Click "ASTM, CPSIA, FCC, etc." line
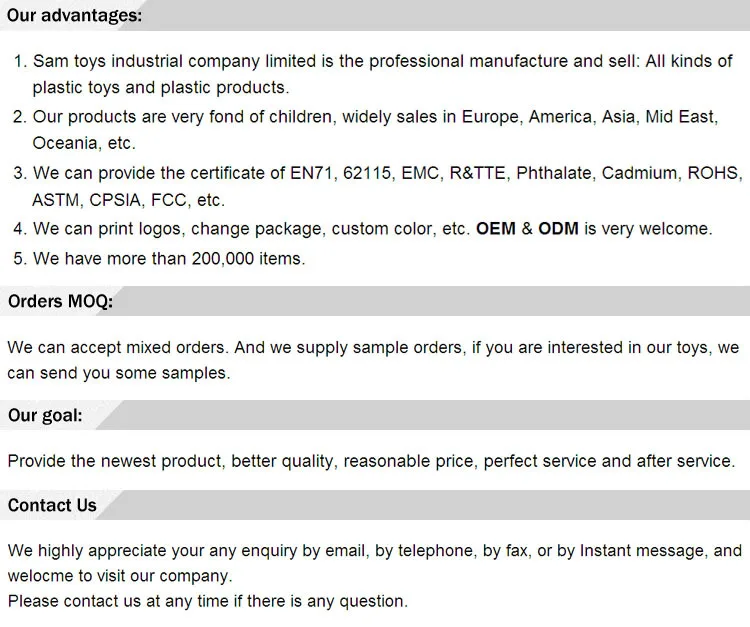Screen dimensions: 750x627 [128, 200]
